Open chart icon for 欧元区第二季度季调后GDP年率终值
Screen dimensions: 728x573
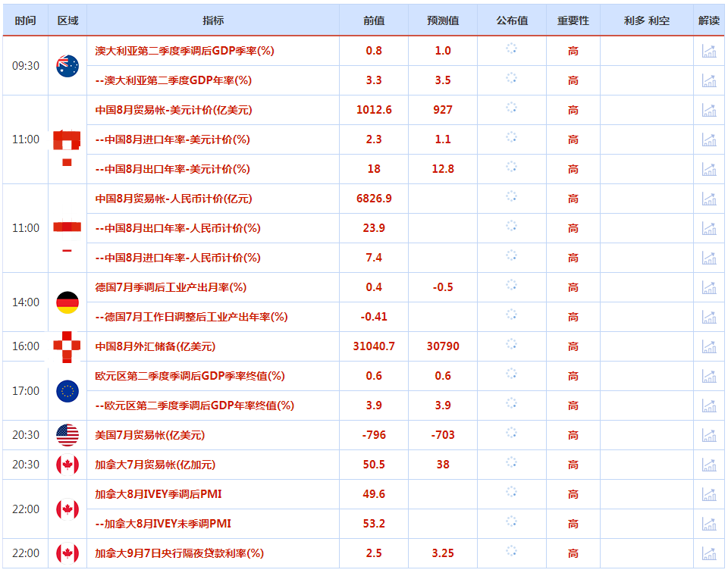coord(709,405)
